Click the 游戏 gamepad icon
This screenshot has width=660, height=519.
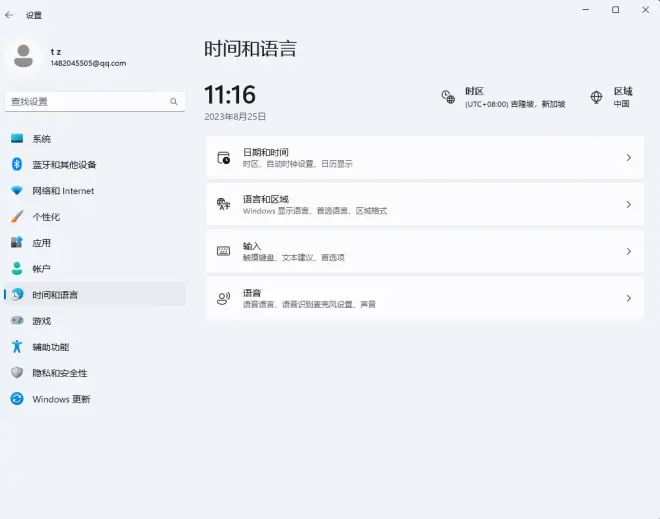click(17, 321)
